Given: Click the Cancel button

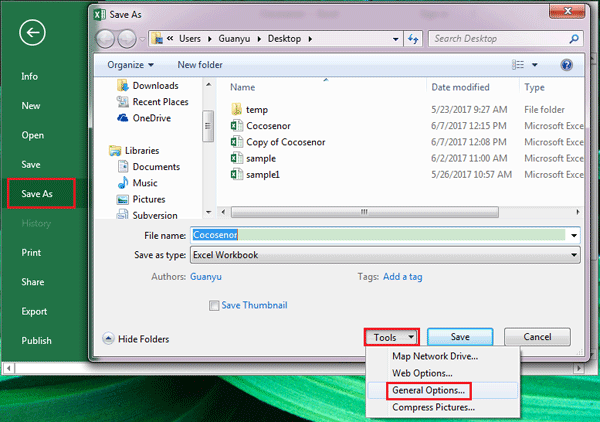Looking at the screenshot, I should [536, 337].
